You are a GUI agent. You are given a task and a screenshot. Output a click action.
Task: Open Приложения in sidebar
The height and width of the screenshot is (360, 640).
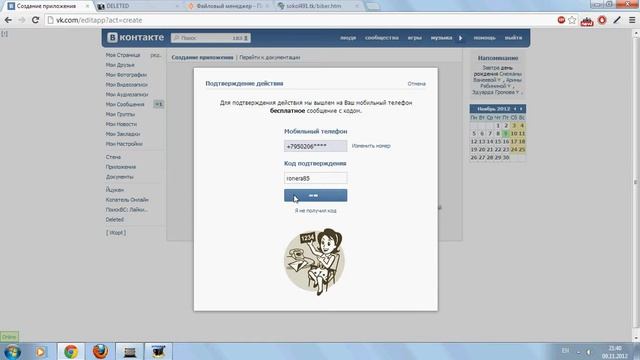(121, 167)
